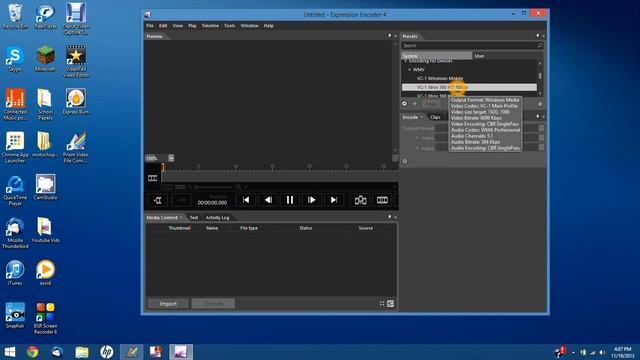Switch to the Text tab
This screenshot has height=360, width=640.
point(194,218)
